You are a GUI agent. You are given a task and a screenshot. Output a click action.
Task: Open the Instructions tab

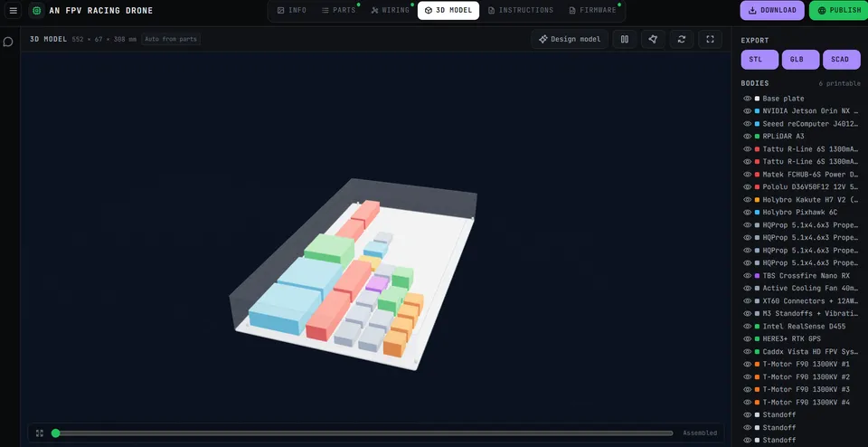click(x=521, y=11)
